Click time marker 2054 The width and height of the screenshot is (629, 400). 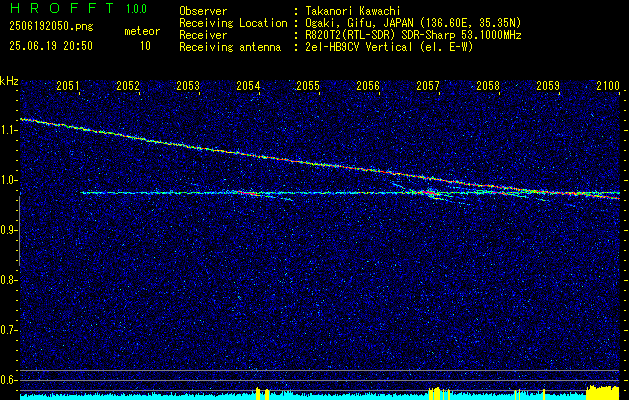pos(248,85)
